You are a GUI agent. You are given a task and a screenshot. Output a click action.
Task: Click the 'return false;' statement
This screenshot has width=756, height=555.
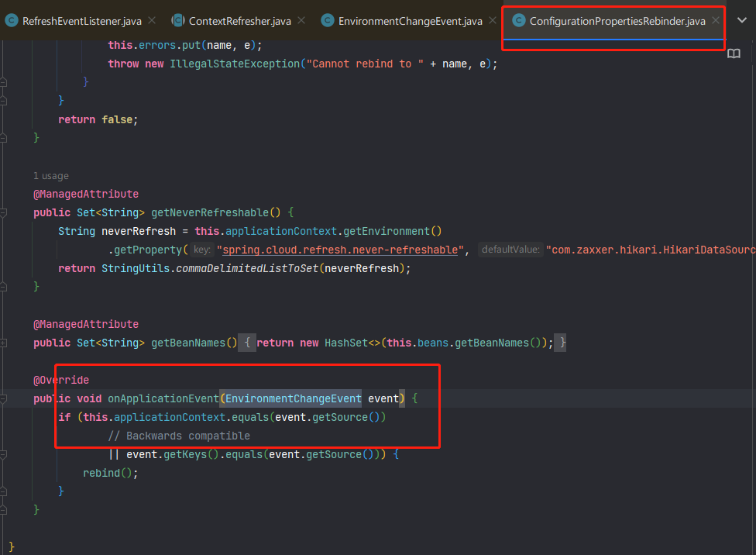(x=98, y=119)
